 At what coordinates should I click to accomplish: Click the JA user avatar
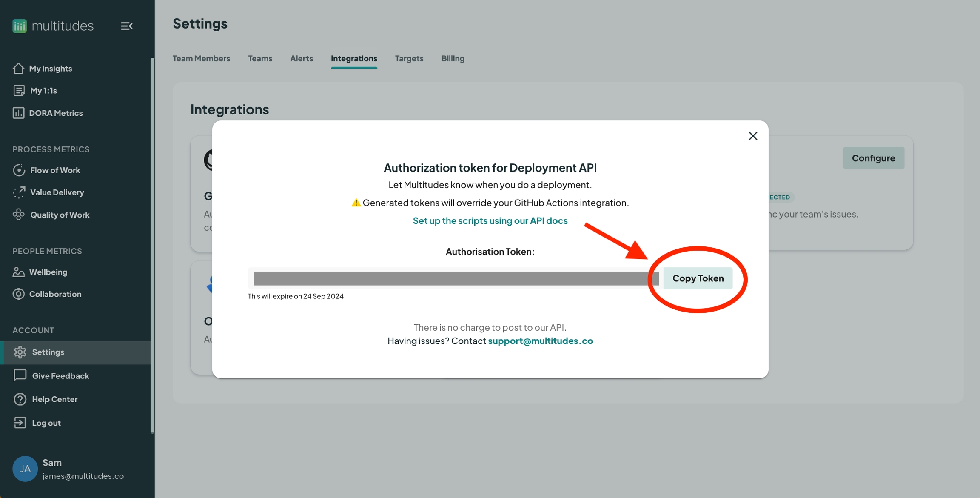pos(25,469)
